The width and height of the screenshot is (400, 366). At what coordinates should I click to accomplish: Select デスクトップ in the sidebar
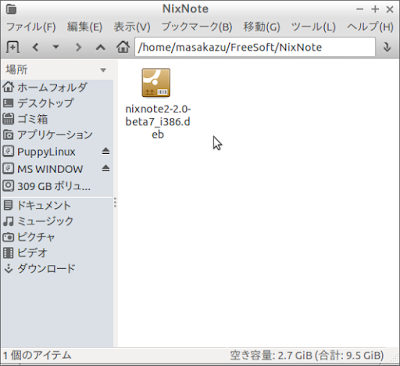click(x=57, y=103)
